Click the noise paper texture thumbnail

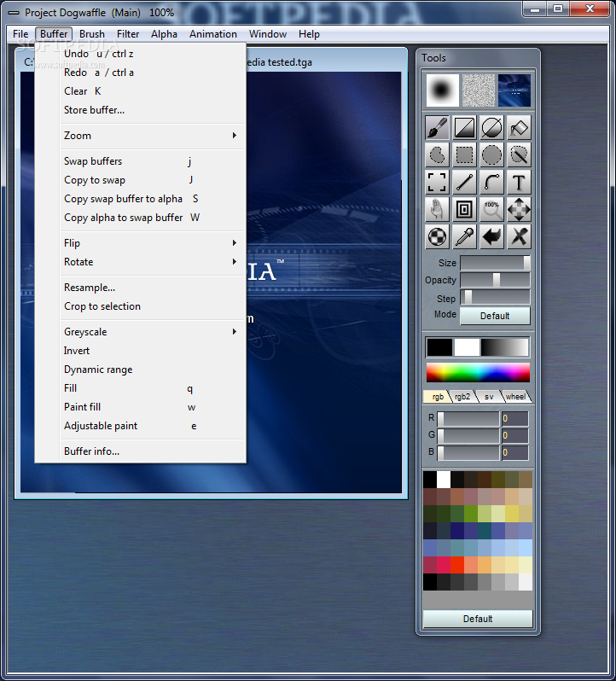479,90
